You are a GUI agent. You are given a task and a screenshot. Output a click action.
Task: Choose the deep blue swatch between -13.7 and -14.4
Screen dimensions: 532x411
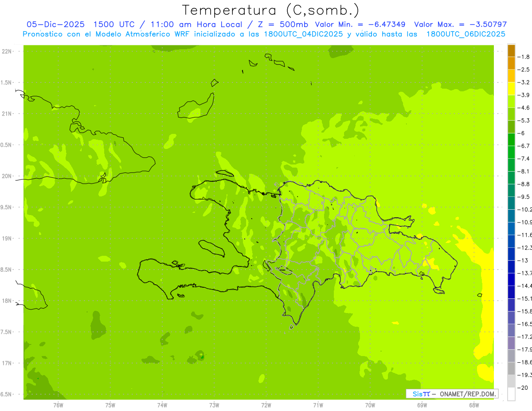tap(511, 279)
